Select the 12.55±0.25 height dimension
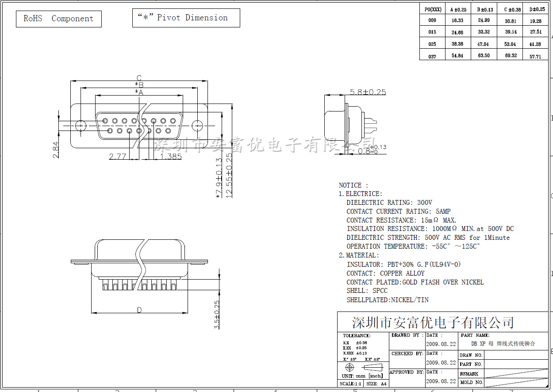Screen dimensions: 553x392 229,175
